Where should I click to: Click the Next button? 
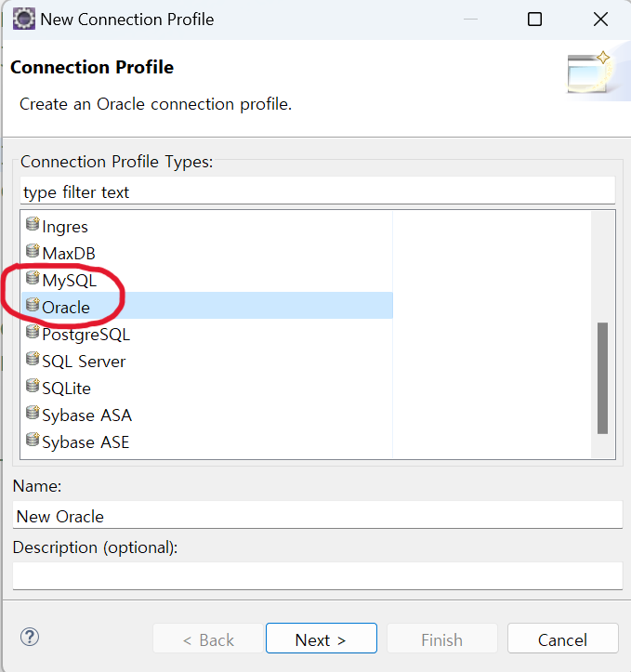click(x=322, y=639)
